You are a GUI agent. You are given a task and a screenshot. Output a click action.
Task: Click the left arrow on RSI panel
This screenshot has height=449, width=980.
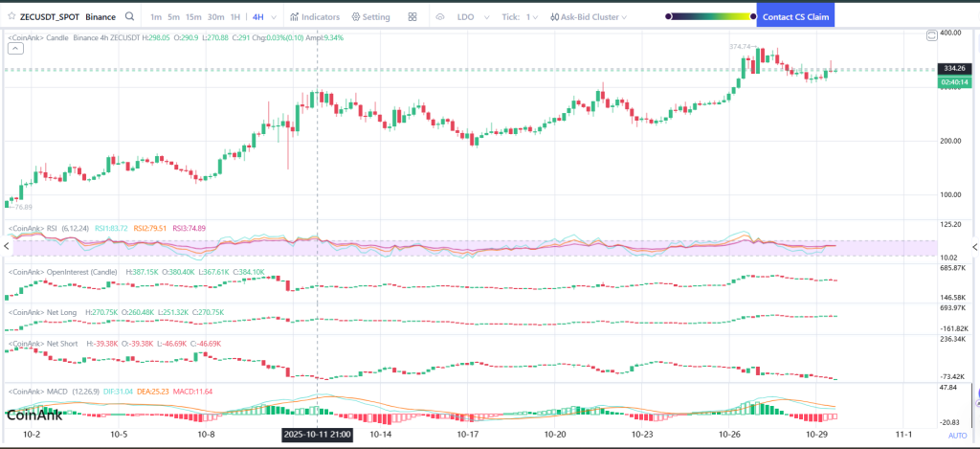click(x=5, y=246)
